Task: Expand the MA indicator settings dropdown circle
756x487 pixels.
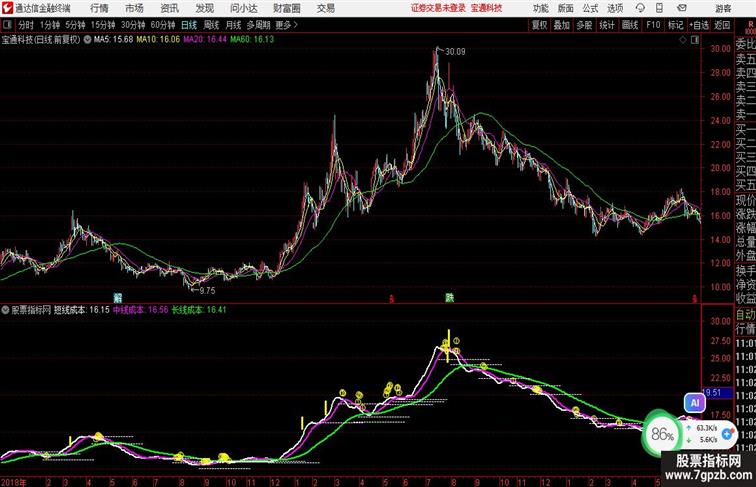Action: pyautogui.click(x=87, y=40)
